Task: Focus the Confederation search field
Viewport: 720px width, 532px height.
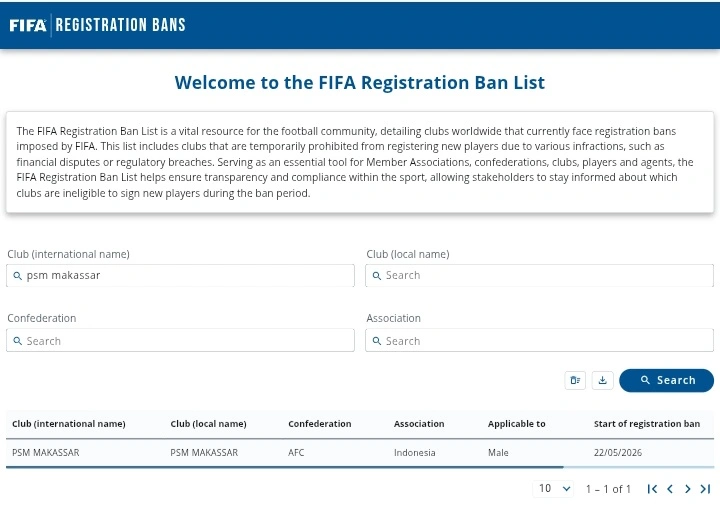Action: point(180,341)
